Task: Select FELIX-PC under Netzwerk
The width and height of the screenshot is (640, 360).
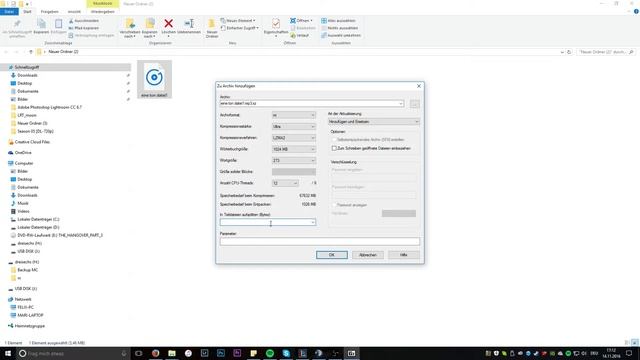Action: 25,307
